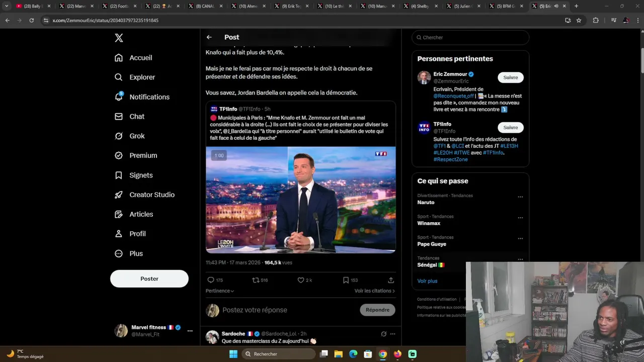Reload the page
This screenshot has width=644, height=362.
pyautogui.click(x=31, y=20)
